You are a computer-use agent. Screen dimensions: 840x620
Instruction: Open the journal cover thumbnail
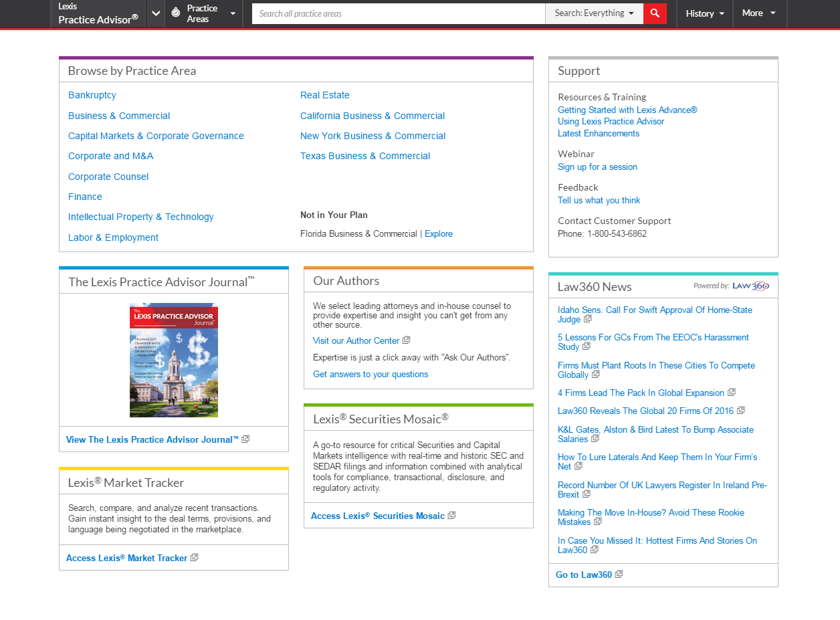point(174,360)
